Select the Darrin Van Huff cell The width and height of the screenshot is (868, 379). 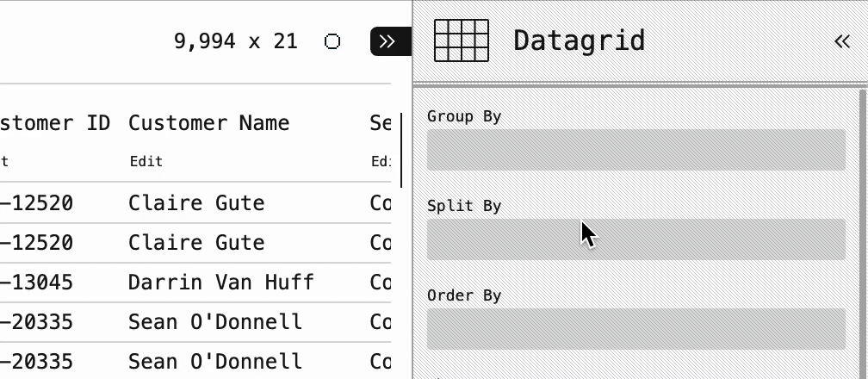click(221, 283)
